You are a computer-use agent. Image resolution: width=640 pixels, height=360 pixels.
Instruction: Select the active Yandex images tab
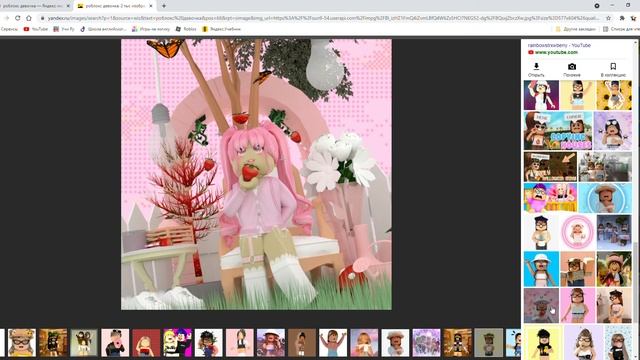tap(115, 6)
